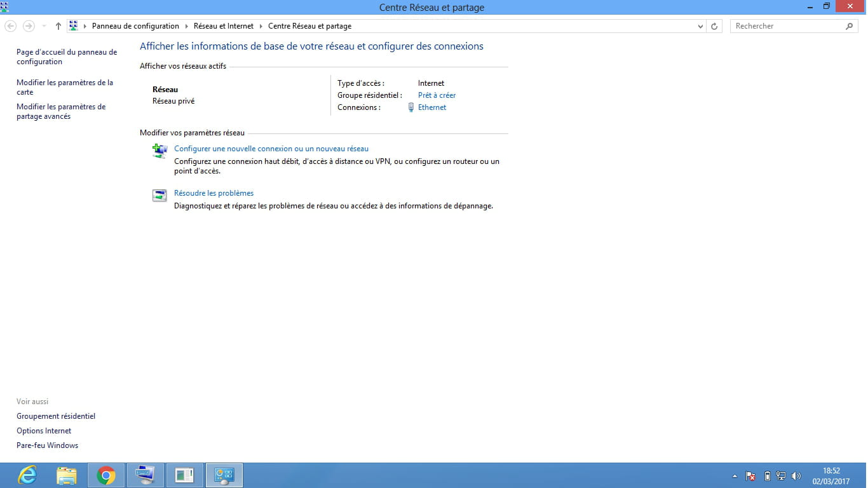The height and width of the screenshot is (488, 868).
Task: Go to Panneau de configuration breadcrumb
Action: click(135, 26)
